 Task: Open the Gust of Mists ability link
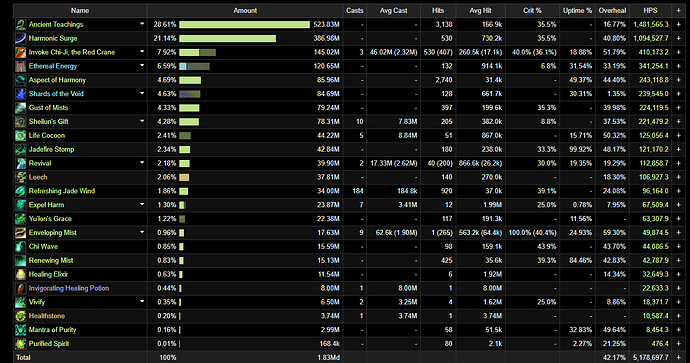tap(48, 108)
